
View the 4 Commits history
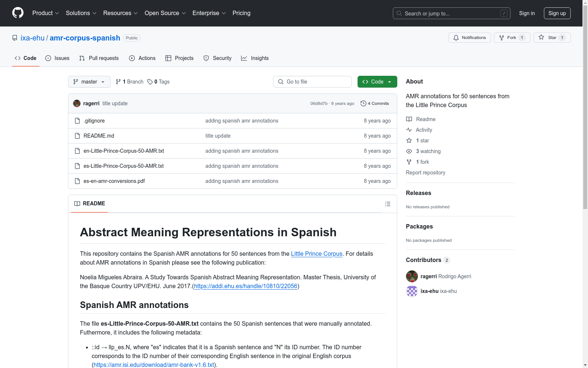click(x=375, y=103)
